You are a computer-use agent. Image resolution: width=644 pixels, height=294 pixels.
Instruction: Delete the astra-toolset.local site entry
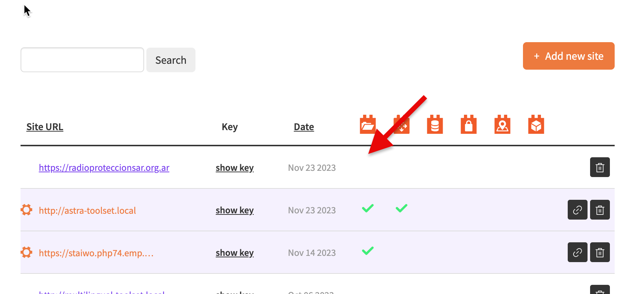point(600,210)
